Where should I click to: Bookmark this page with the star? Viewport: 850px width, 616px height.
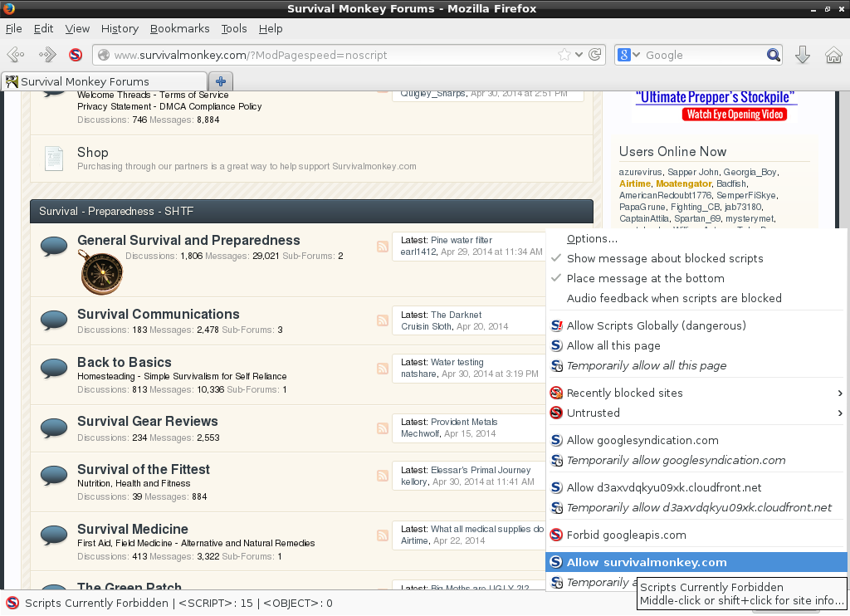[564, 55]
